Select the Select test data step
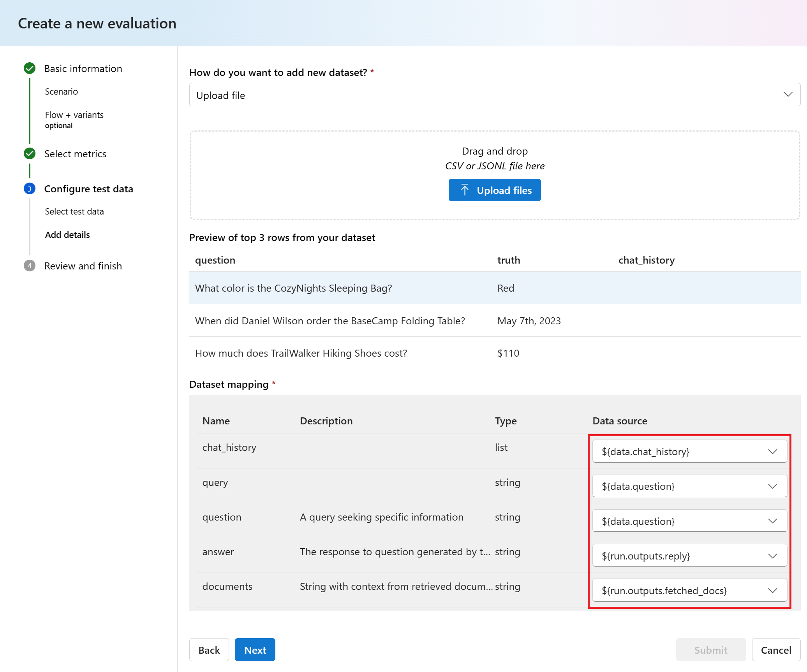807x672 pixels. [74, 211]
